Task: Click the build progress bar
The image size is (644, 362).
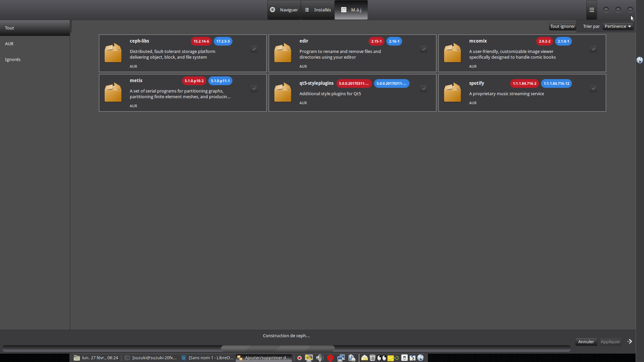Action: (286, 348)
